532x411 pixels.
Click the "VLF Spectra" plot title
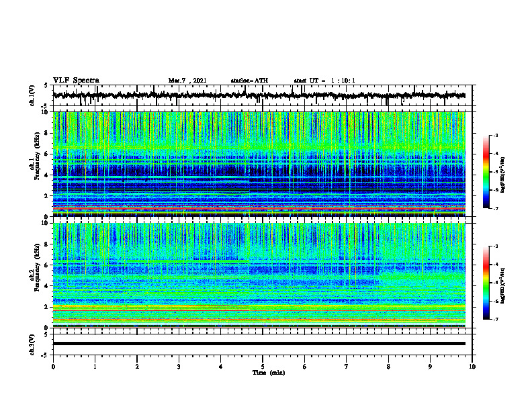pos(76,81)
